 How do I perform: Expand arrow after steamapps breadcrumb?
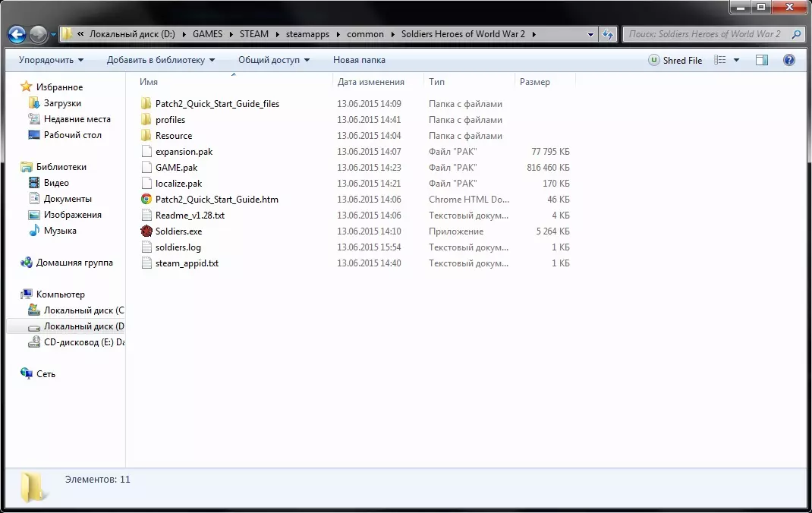[338, 34]
